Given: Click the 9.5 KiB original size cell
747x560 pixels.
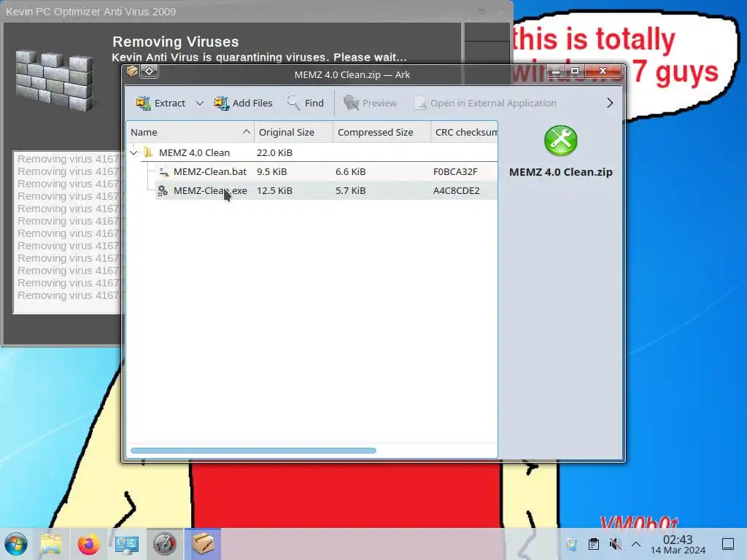Looking at the screenshot, I should [271, 172].
